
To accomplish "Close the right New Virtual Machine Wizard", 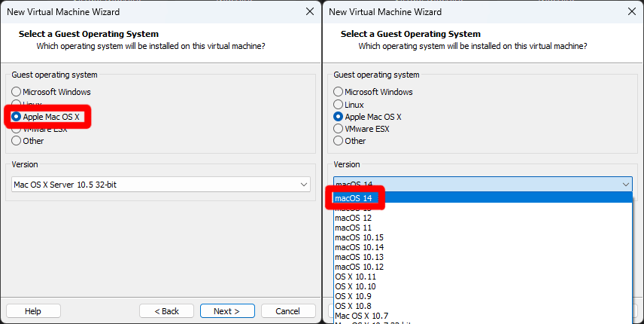I will click(x=632, y=11).
